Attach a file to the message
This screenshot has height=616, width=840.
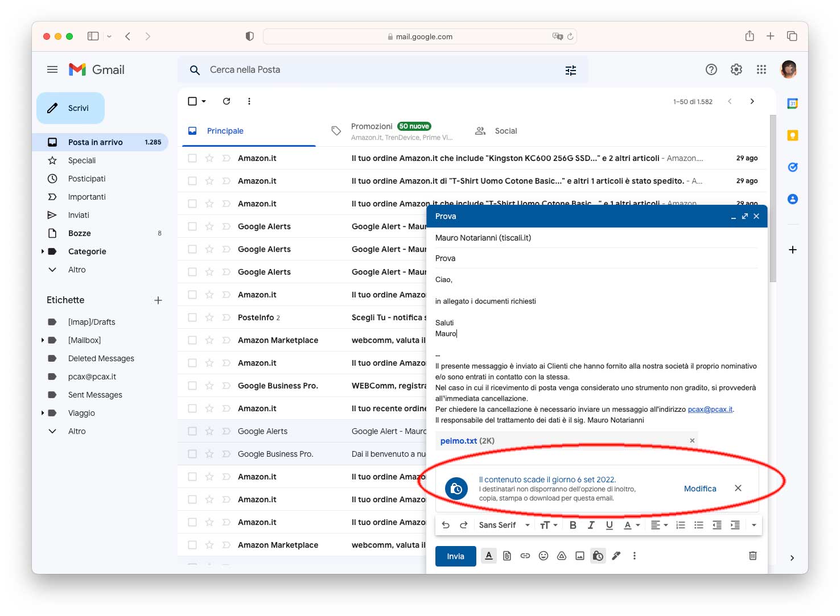[507, 556]
